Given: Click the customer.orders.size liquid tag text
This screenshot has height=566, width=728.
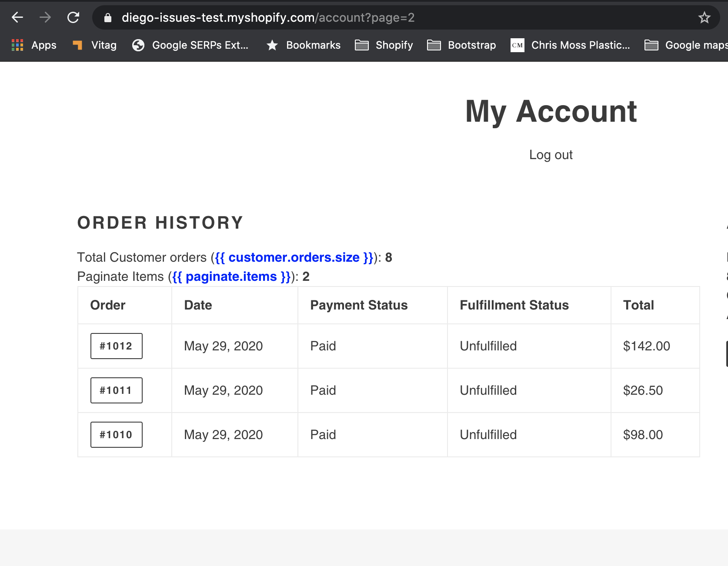Looking at the screenshot, I should pos(294,257).
